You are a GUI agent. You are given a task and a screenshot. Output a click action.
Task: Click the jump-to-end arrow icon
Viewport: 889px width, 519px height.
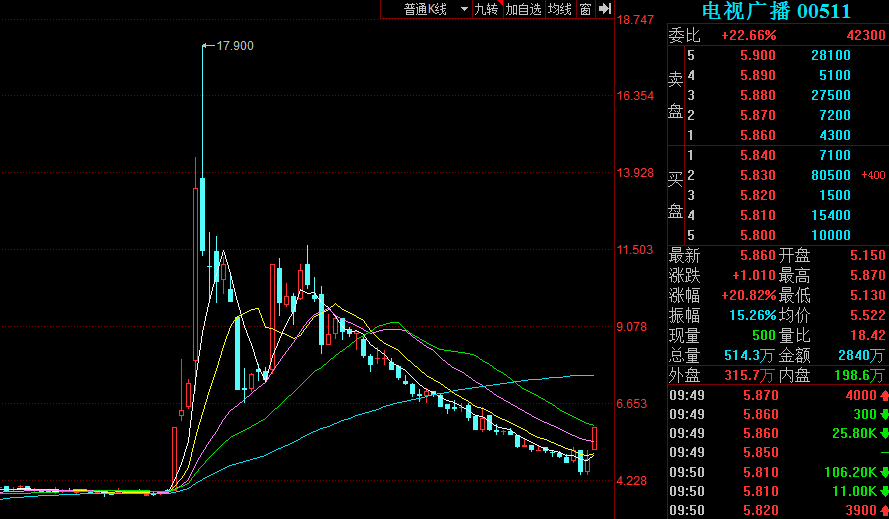[605, 9]
